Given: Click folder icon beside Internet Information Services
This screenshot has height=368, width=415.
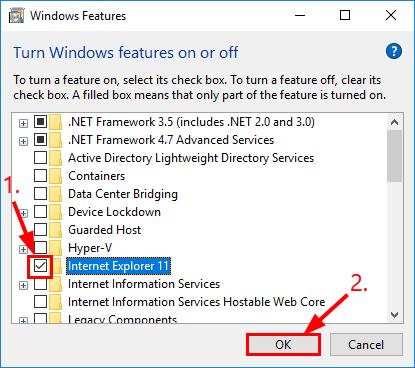Looking at the screenshot, I should click(56, 284).
